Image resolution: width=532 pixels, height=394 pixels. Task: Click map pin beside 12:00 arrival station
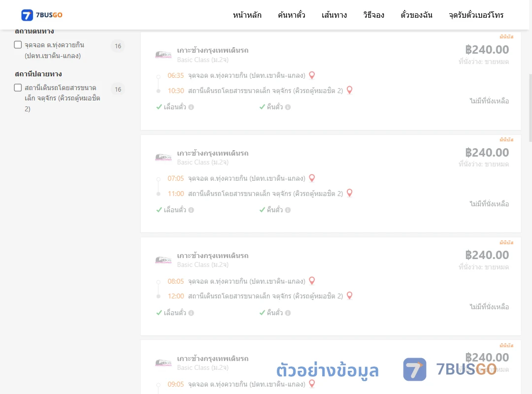(349, 295)
